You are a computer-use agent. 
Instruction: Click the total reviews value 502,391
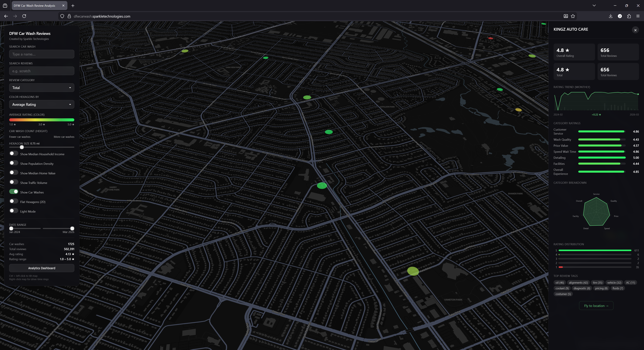[x=69, y=249]
